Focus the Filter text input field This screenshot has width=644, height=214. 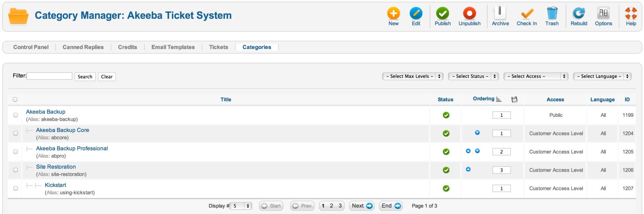50,76
